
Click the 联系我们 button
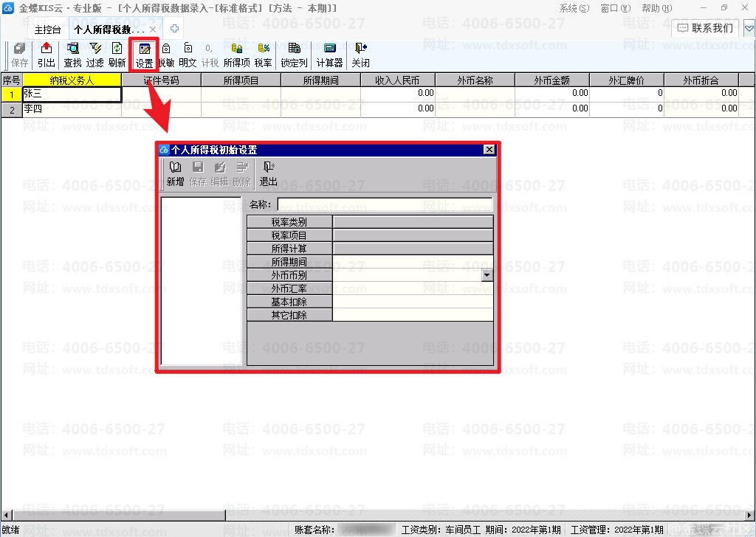tap(705, 29)
